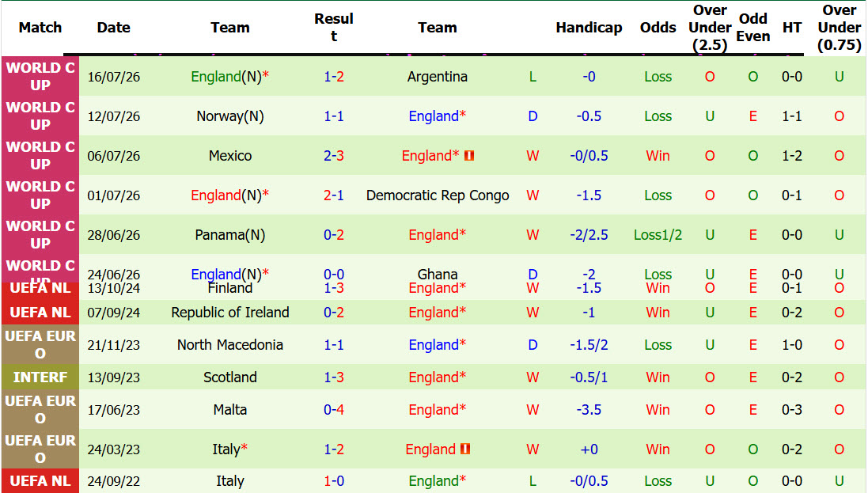
Task: Click the INTERF competition label
Action: pos(40,377)
